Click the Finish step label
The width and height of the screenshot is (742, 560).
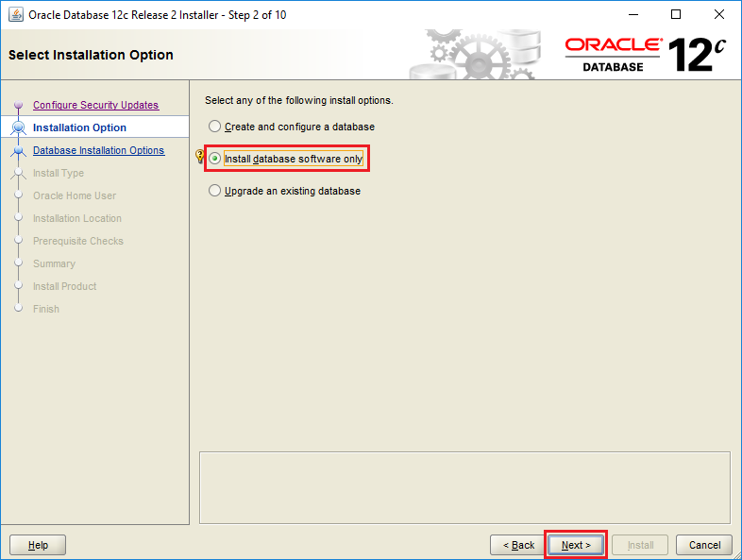coord(46,309)
